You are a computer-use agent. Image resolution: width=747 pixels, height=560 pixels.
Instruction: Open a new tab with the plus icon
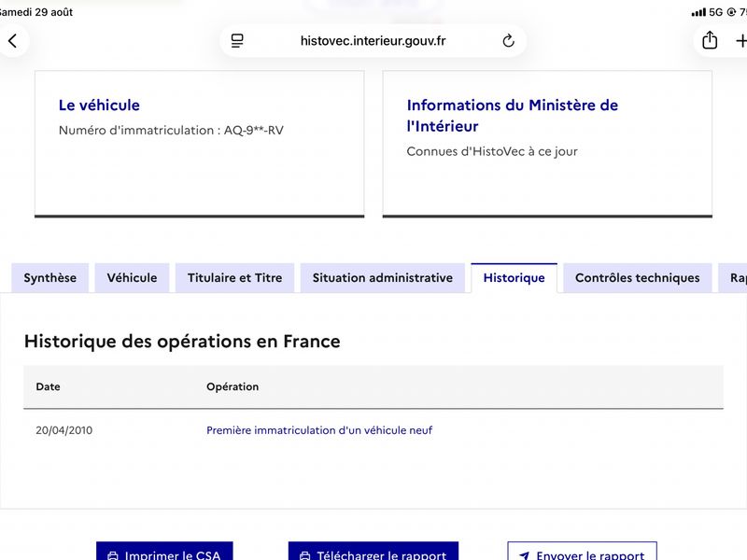(741, 41)
